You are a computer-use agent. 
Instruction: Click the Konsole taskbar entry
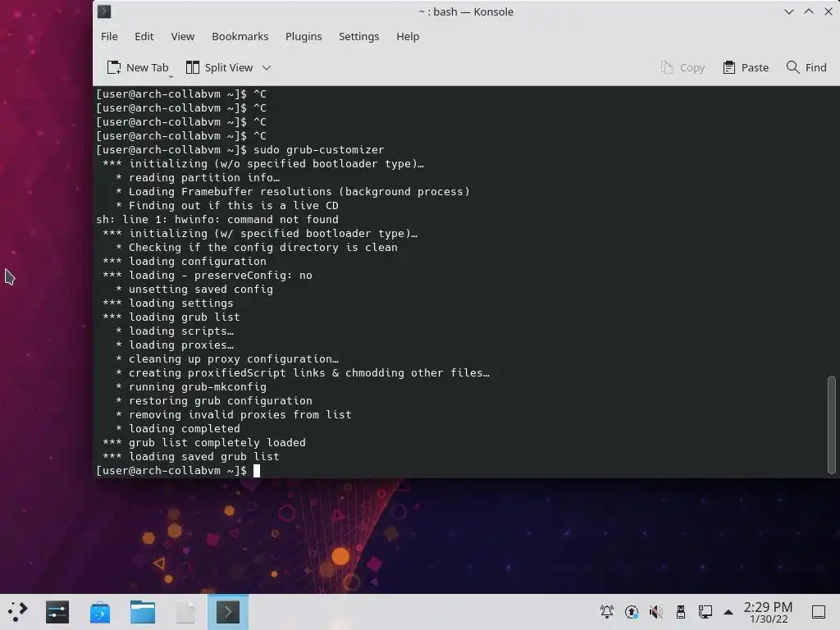(228, 612)
